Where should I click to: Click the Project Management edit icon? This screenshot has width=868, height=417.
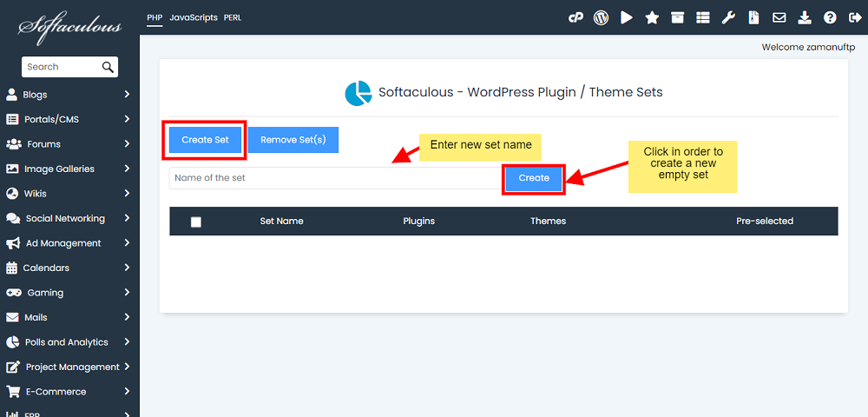pyautogui.click(x=13, y=367)
